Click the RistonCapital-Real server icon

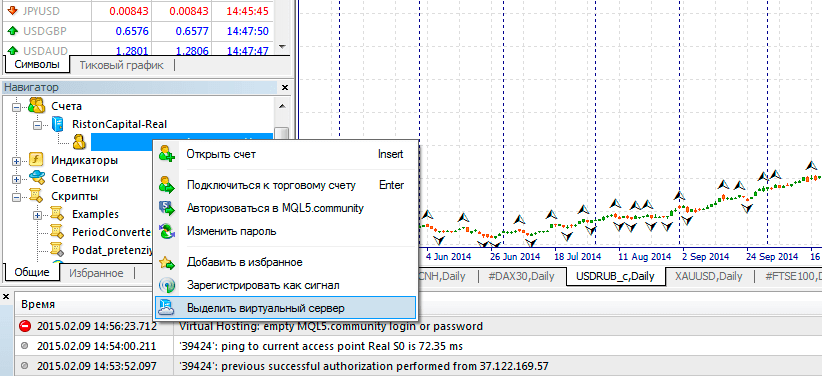tap(57, 124)
